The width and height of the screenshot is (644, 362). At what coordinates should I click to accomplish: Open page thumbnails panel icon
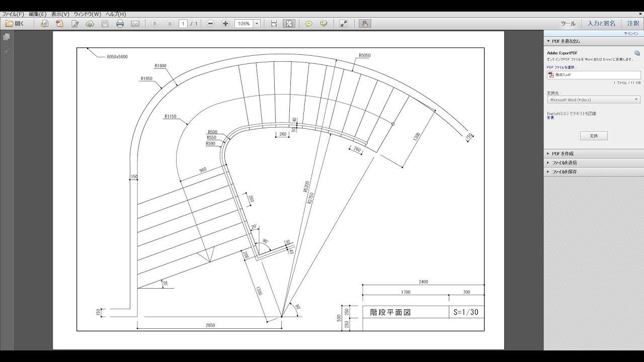(7, 37)
